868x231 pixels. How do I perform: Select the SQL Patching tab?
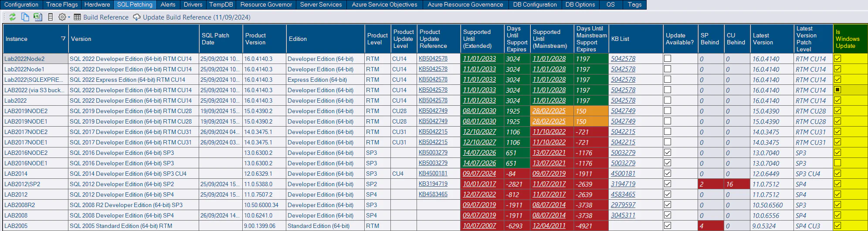click(x=135, y=4)
